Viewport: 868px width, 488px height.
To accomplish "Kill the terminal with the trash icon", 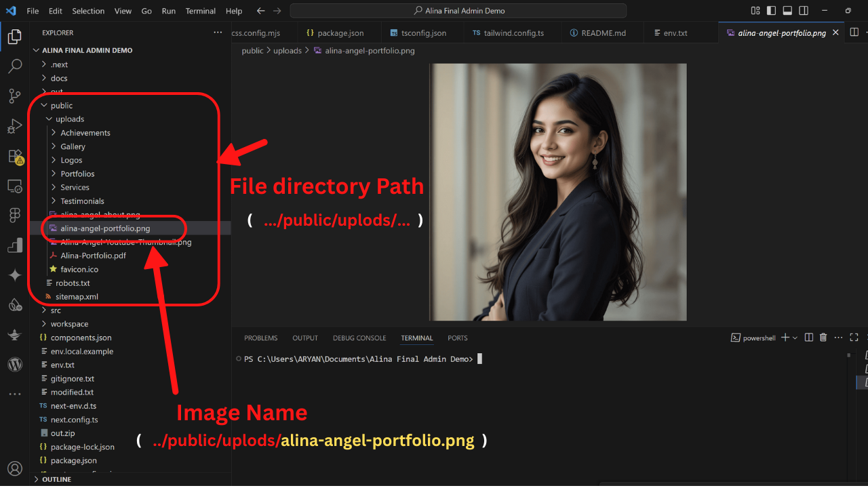I will coord(824,337).
